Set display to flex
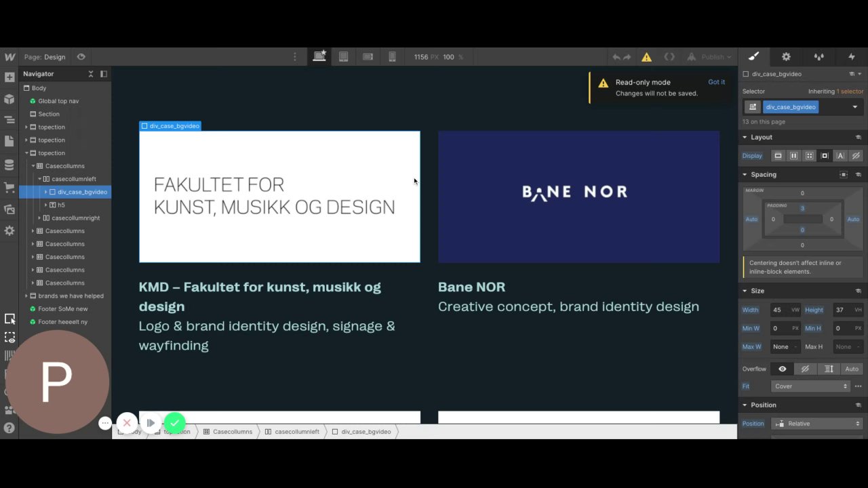The image size is (868, 488). click(793, 156)
